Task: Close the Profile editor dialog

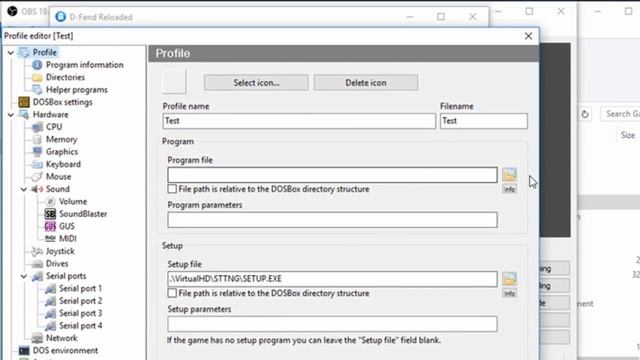Action: click(x=528, y=36)
